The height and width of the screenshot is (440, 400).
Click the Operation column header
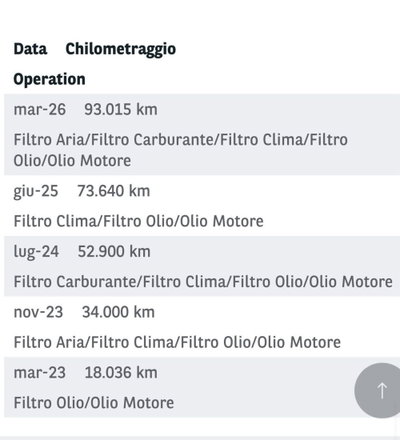click(x=49, y=79)
